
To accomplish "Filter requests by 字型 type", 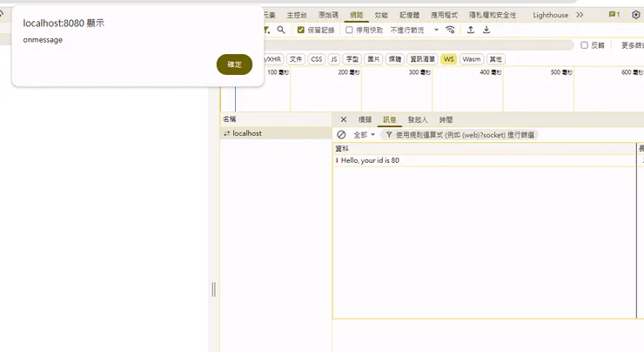I will point(352,59).
